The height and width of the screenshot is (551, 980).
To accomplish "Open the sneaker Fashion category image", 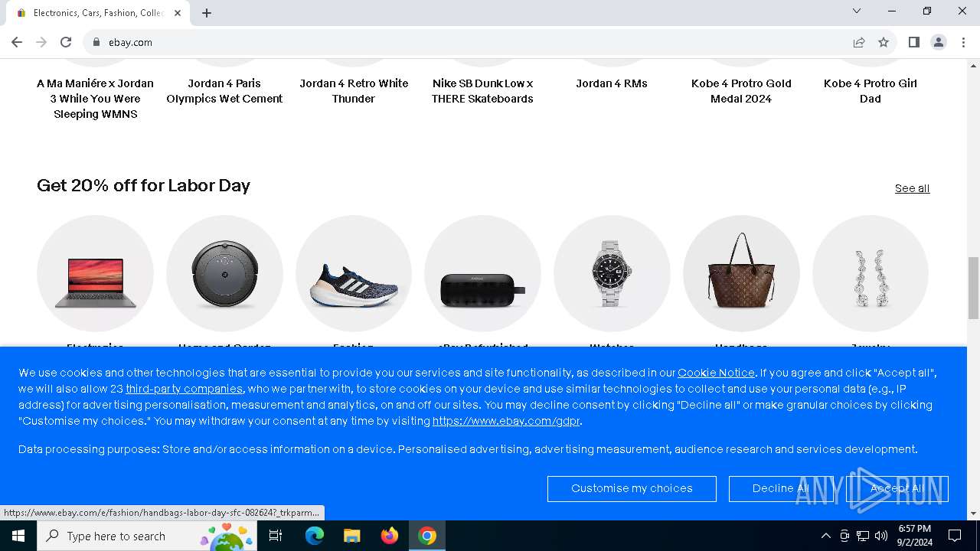I will click(354, 273).
